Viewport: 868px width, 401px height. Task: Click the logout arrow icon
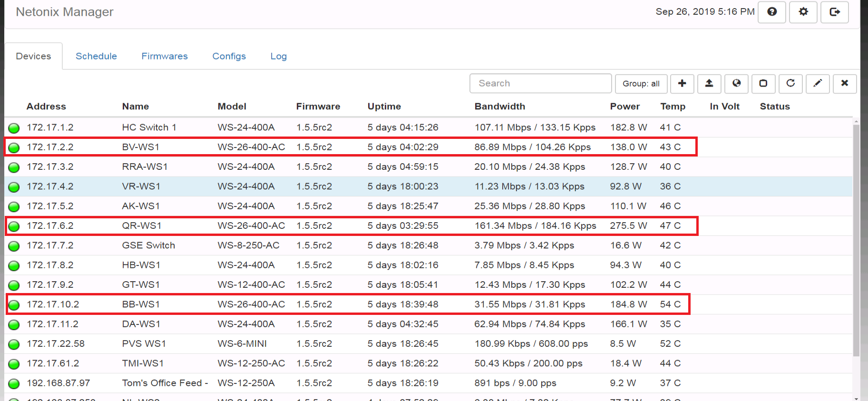[x=834, y=12]
